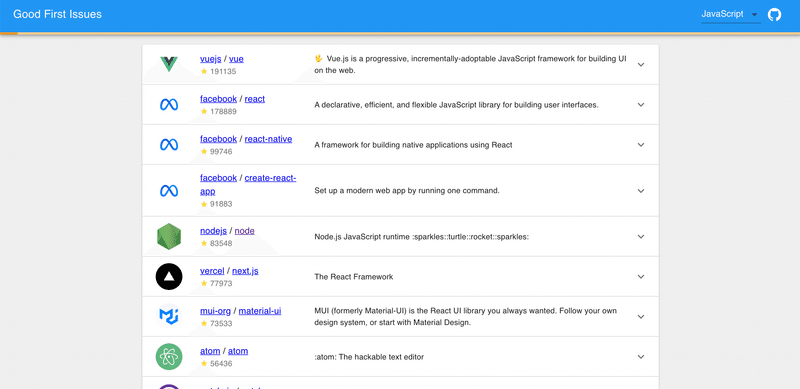Expand the atom / atom row
The width and height of the screenshot is (800, 389).
coord(641,357)
